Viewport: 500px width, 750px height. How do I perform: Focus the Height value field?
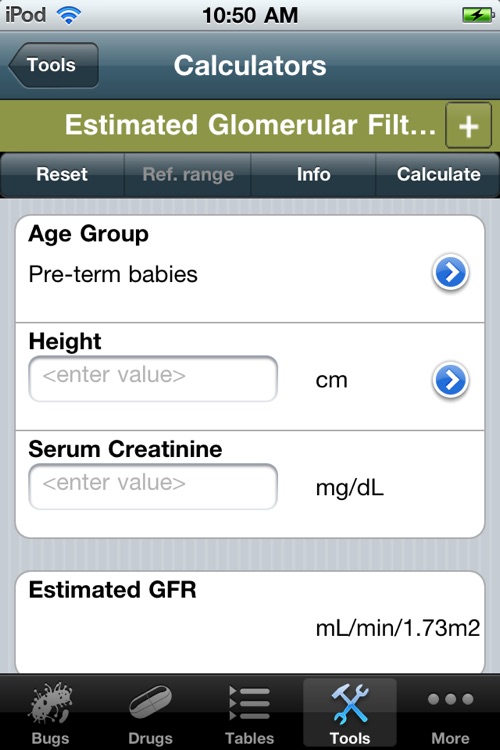coord(153,378)
